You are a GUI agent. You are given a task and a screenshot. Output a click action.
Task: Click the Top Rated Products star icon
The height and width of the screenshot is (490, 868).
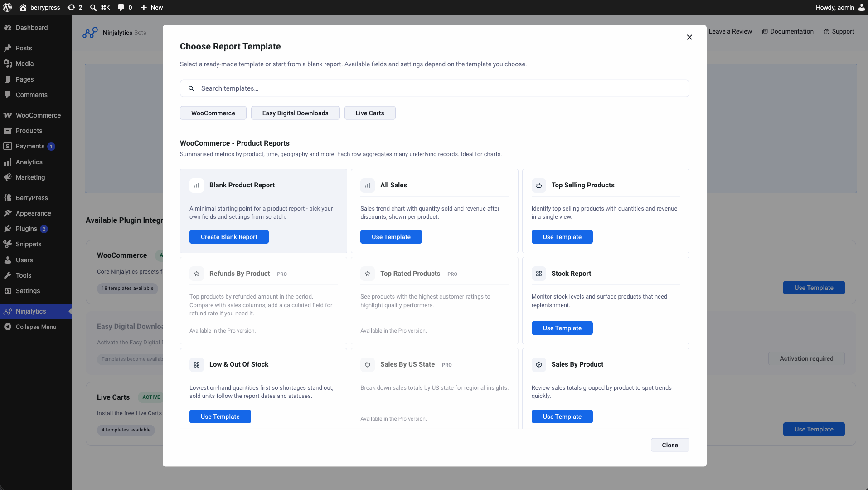pyautogui.click(x=368, y=274)
